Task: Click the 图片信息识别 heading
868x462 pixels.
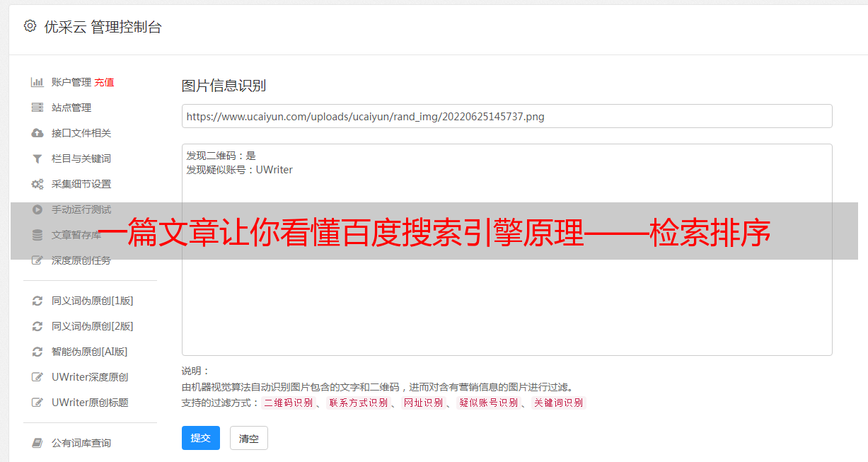Action: [x=224, y=86]
